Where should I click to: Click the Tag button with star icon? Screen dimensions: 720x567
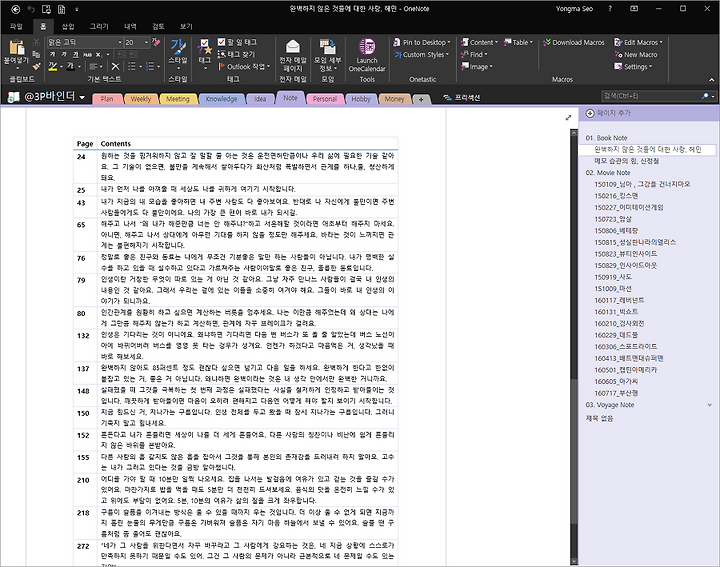pos(205,54)
